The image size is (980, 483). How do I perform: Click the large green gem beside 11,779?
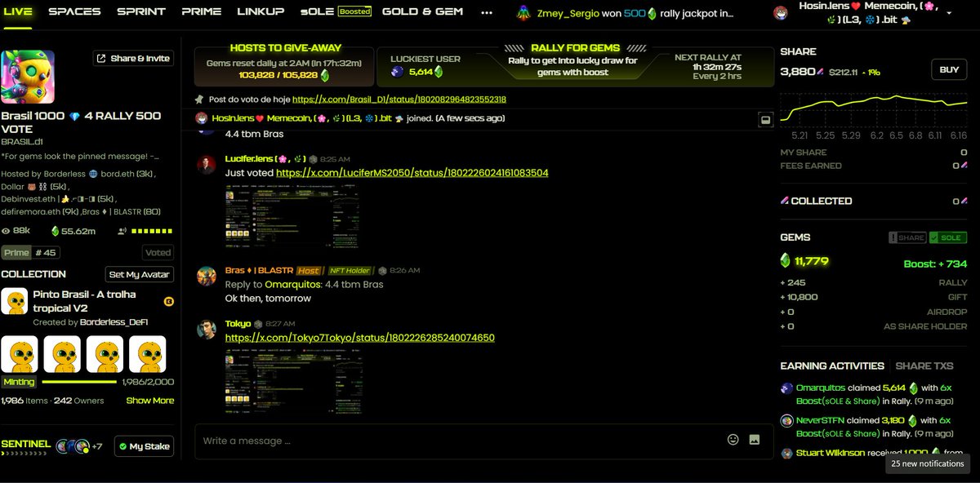click(x=785, y=261)
